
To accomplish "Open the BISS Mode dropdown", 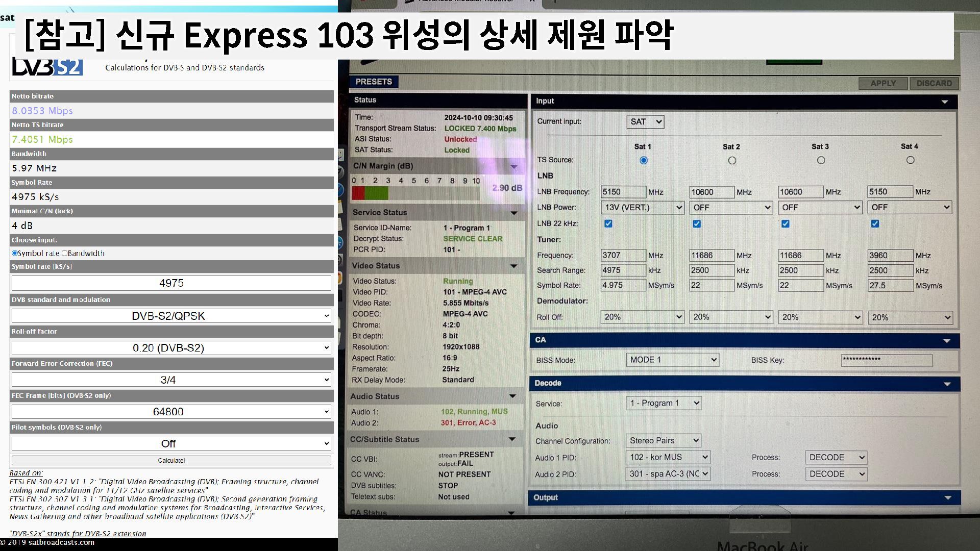I will click(672, 360).
